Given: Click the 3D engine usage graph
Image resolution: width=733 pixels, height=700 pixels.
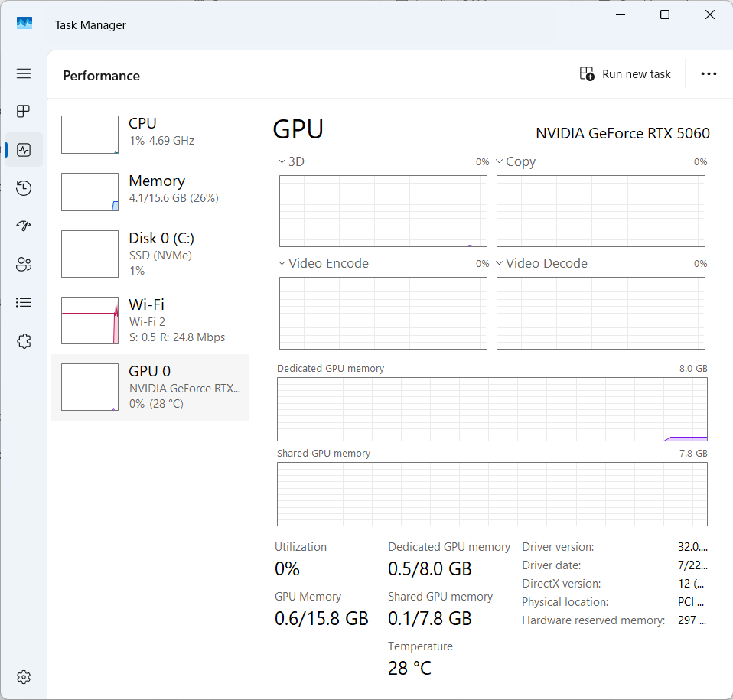Looking at the screenshot, I should [383, 211].
